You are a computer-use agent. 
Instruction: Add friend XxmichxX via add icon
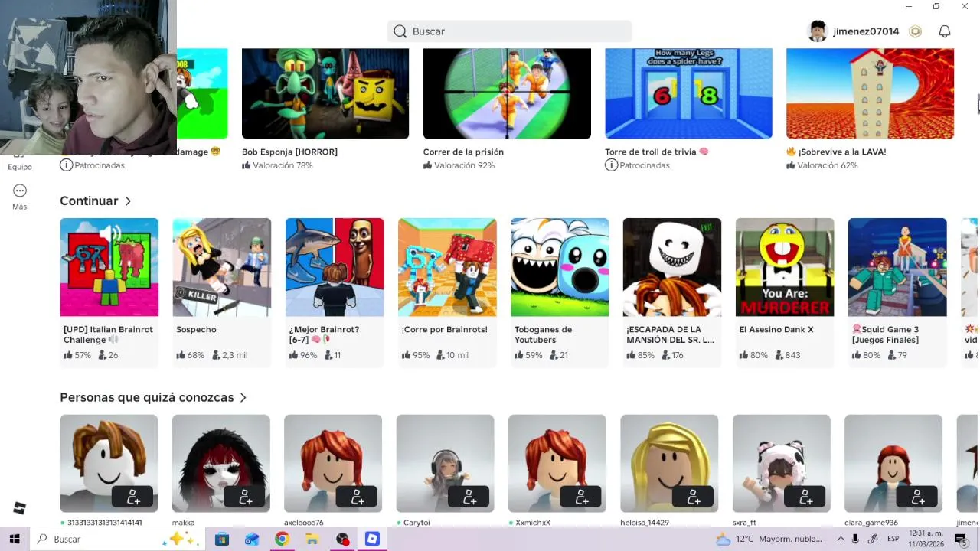pos(581,497)
